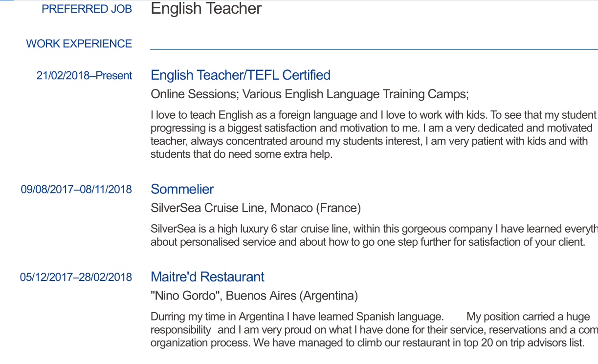Image resolution: width=598 pixels, height=364 pixels.
Task: Click the sentence about the 6 star cruise line
Action: (x=374, y=229)
